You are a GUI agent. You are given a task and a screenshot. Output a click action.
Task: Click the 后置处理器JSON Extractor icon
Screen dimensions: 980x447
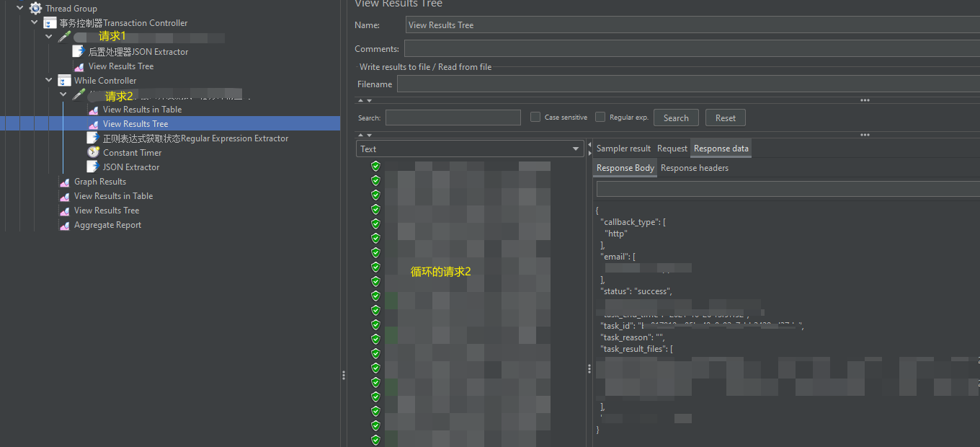(x=79, y=52)
